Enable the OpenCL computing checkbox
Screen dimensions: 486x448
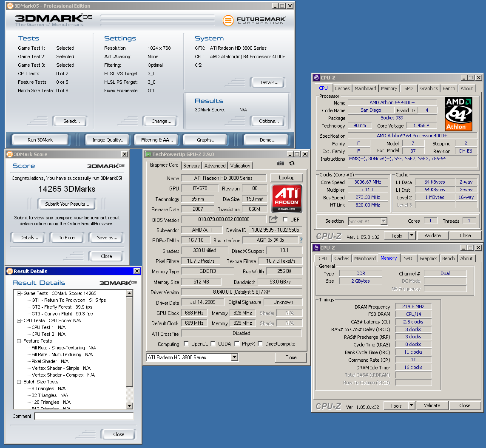pyautogui.click(x=186, y=344)
